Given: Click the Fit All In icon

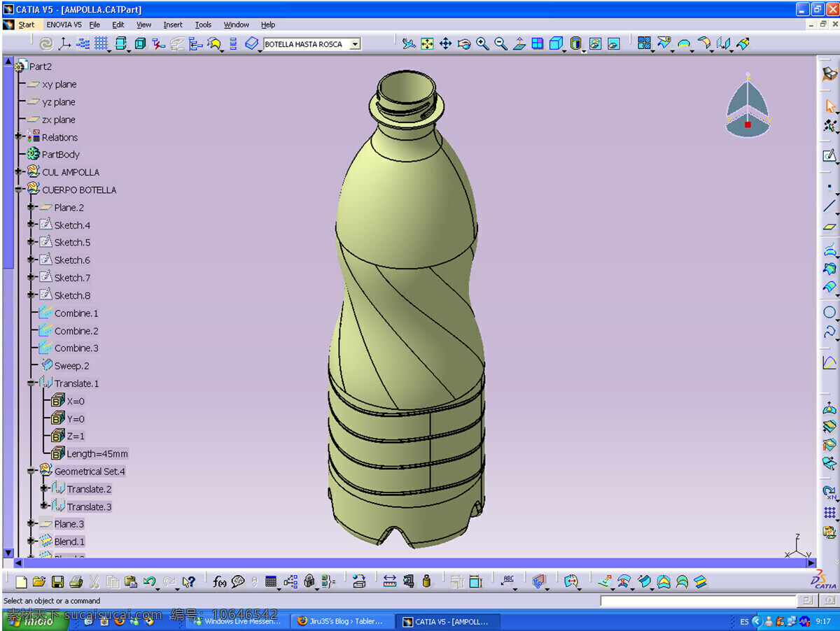Looking at the screenshot, I should pos(427,44).
